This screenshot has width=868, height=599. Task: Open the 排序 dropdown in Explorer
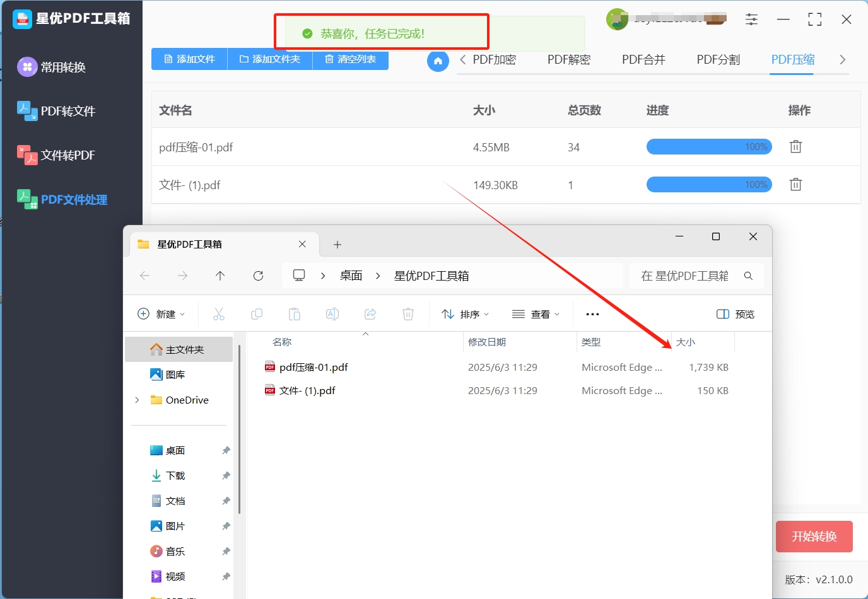coord(466,314)
